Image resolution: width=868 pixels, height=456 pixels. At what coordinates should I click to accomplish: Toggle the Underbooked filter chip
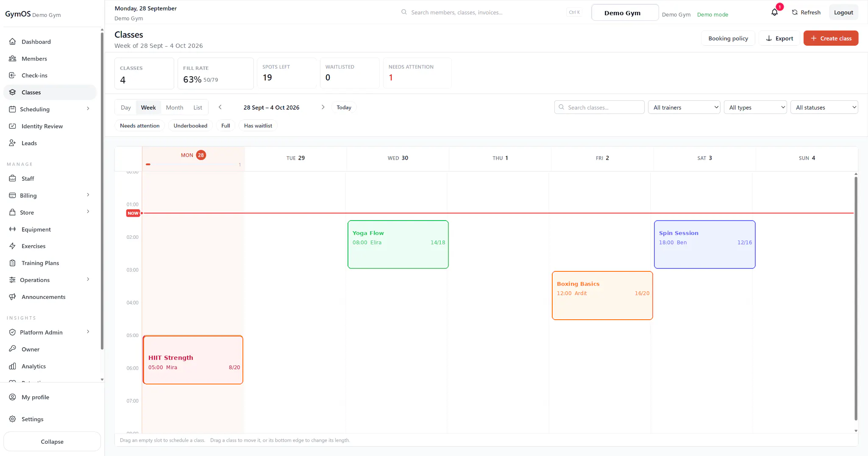tap(190, 126)
